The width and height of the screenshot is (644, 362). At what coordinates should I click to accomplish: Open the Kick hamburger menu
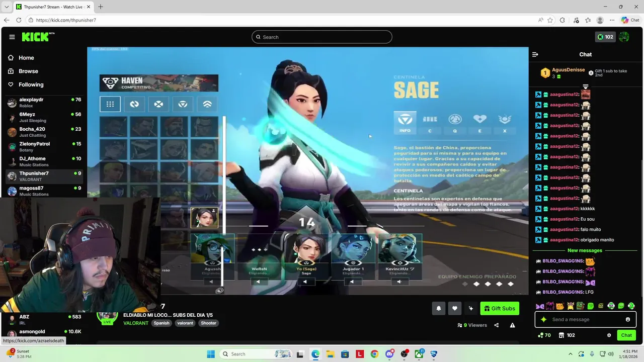pyautogui.click(x=12, y=37)
